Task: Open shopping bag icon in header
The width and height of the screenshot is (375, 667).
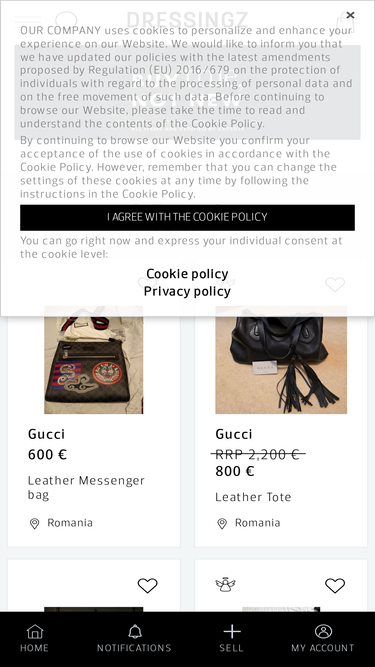Action: coord(345,22)
